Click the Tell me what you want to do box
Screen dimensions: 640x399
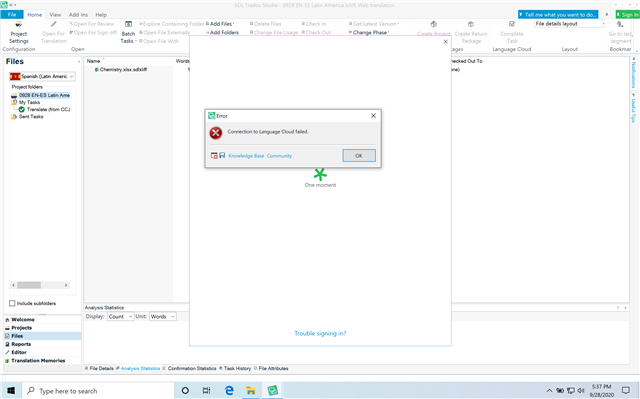click(x=558, y=15)
